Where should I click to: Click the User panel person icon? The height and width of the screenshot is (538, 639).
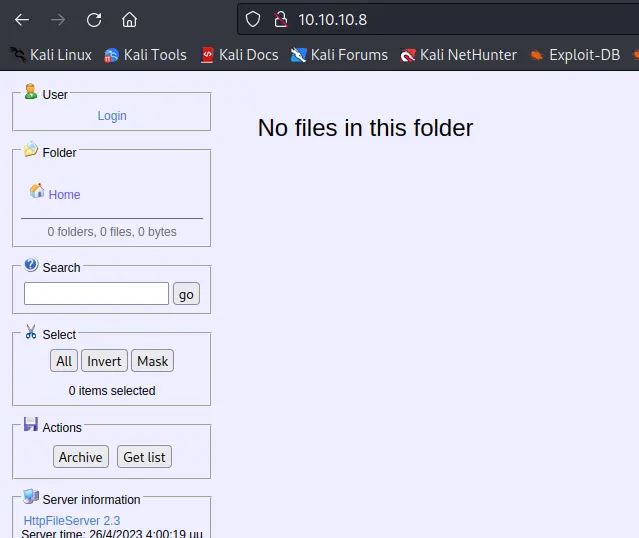(x=31, y=91)
